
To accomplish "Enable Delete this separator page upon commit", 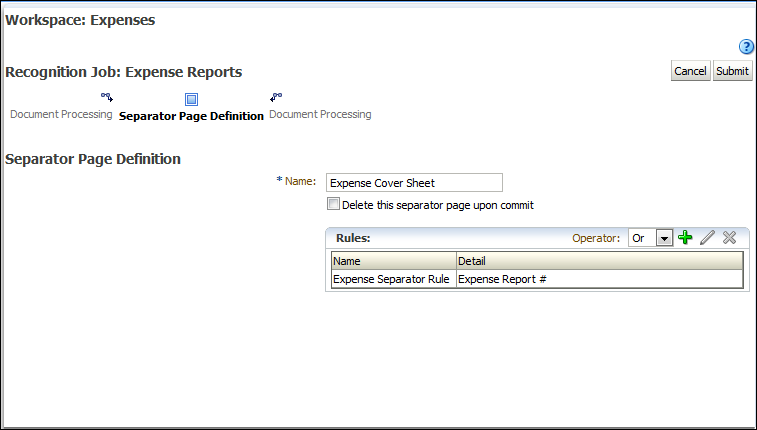I will pos(333,204).
